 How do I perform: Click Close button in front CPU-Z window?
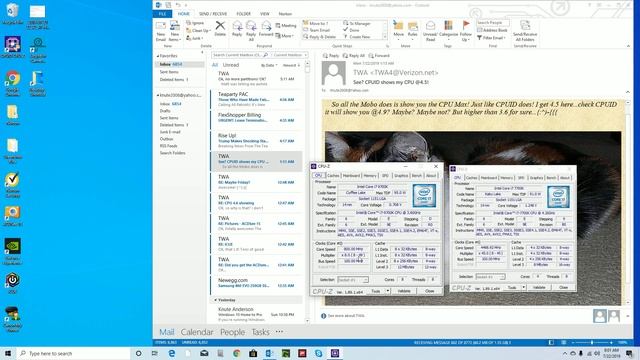point(429,291)
